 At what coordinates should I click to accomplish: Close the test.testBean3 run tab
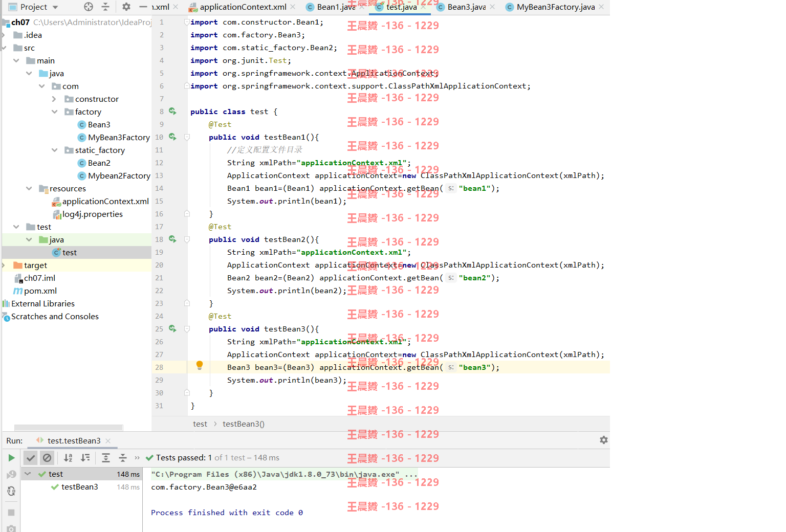click(108, 440)
